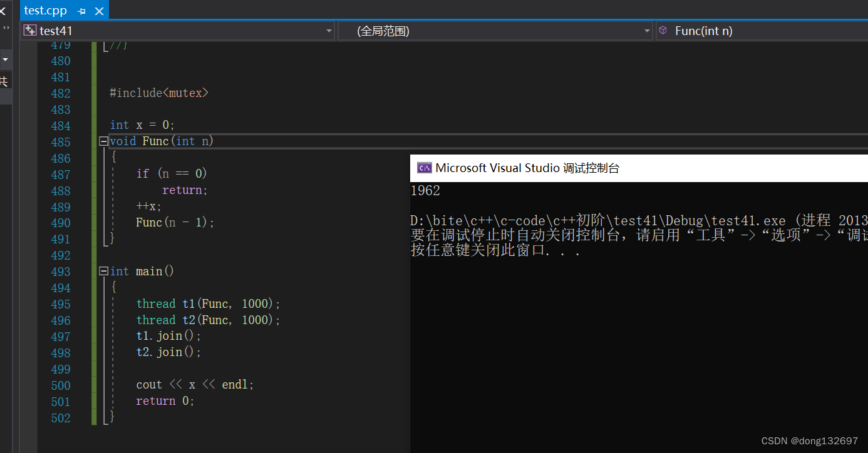The width and height of the screenshot is (868, 453).
Task: Collapse the int main() code block
Action: tap(103, 272)
